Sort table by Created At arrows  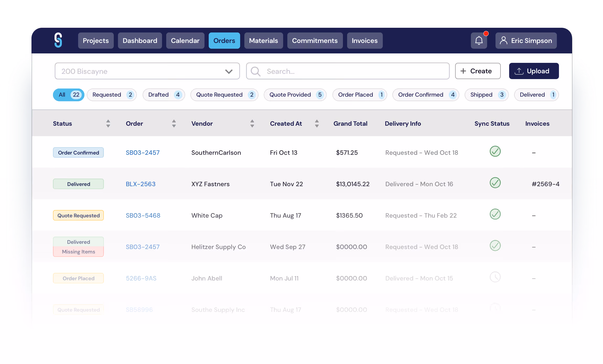pos(317,124)
